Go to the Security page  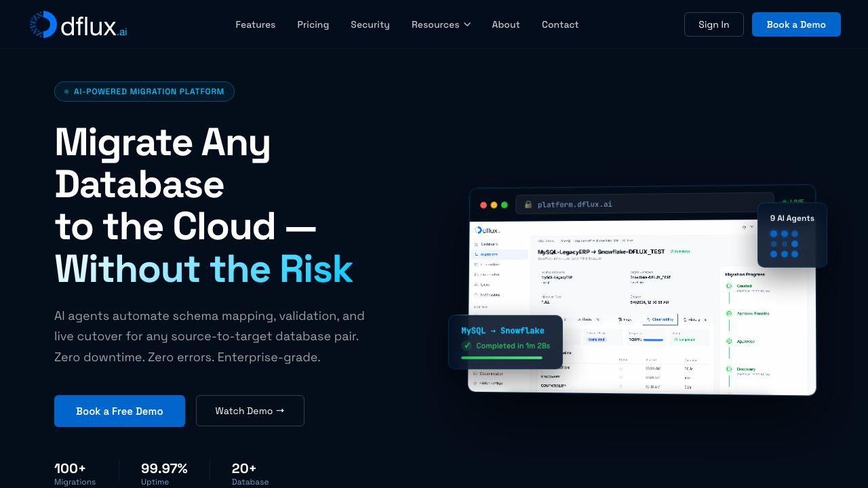click(370, 24)
